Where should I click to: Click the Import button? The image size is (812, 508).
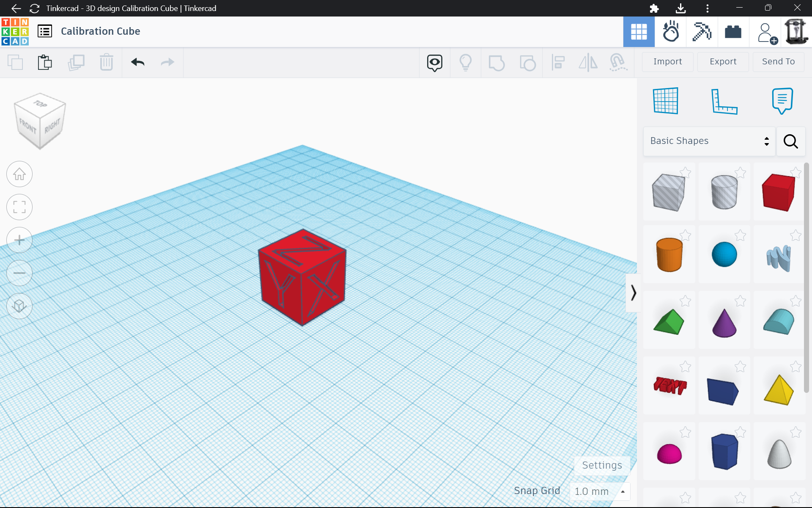point(667,61)
